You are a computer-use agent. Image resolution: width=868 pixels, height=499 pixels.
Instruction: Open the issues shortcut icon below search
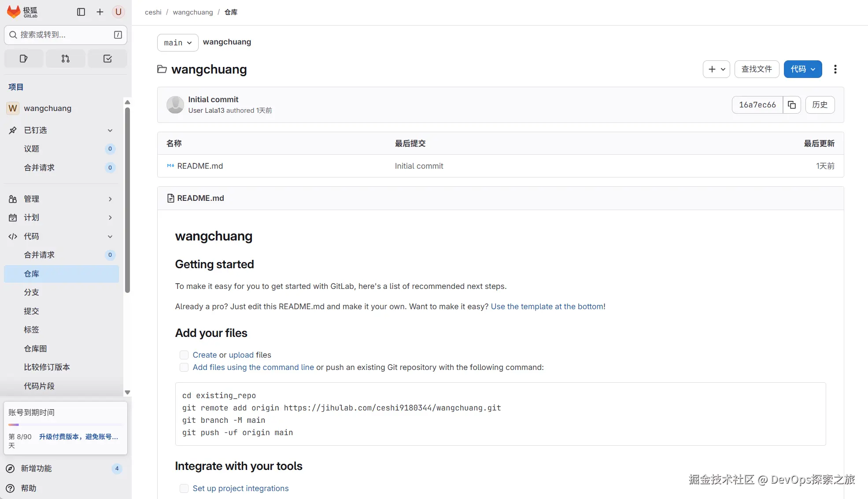[x=24, y=59]
